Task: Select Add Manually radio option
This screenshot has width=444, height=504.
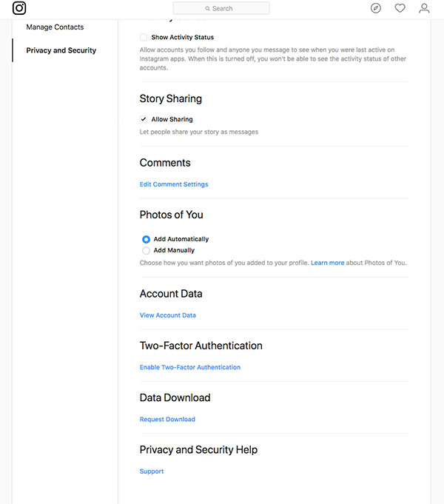Action: [x=146, y=250]
